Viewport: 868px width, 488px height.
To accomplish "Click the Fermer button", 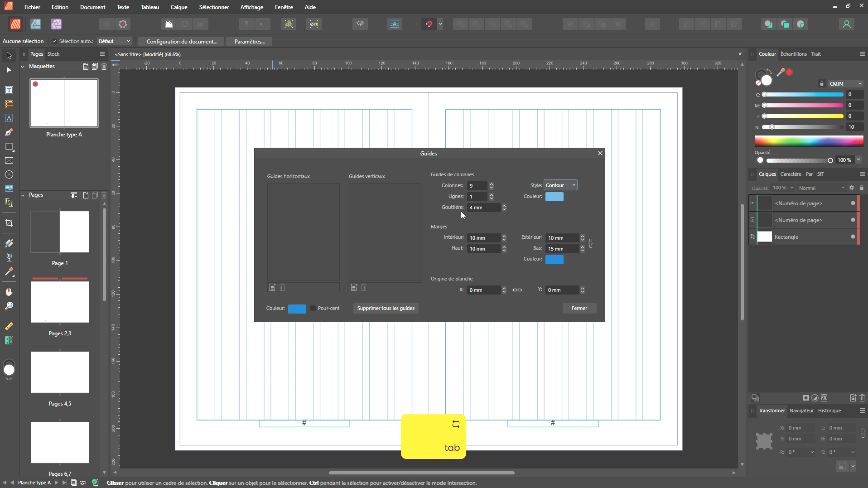I will click(579, 308).
